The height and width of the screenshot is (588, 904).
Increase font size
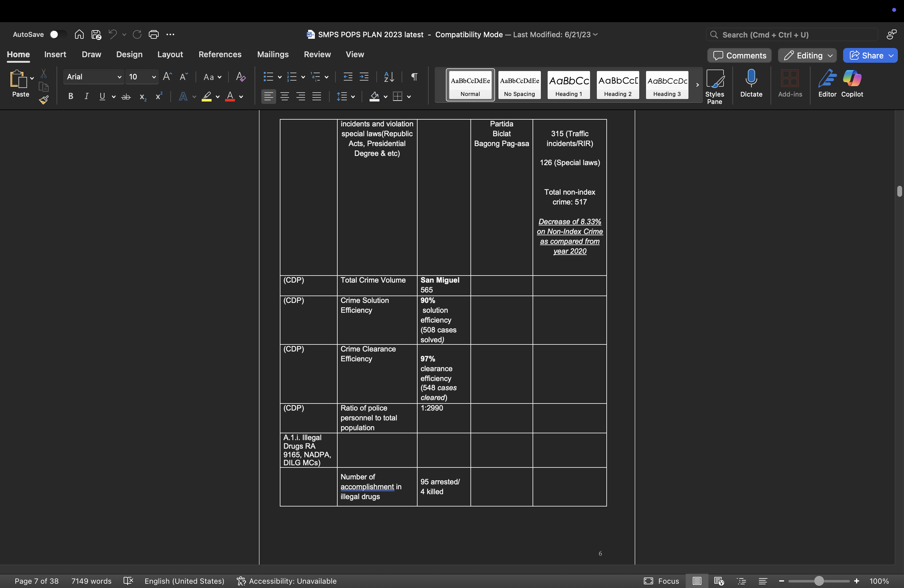point(167,77)
